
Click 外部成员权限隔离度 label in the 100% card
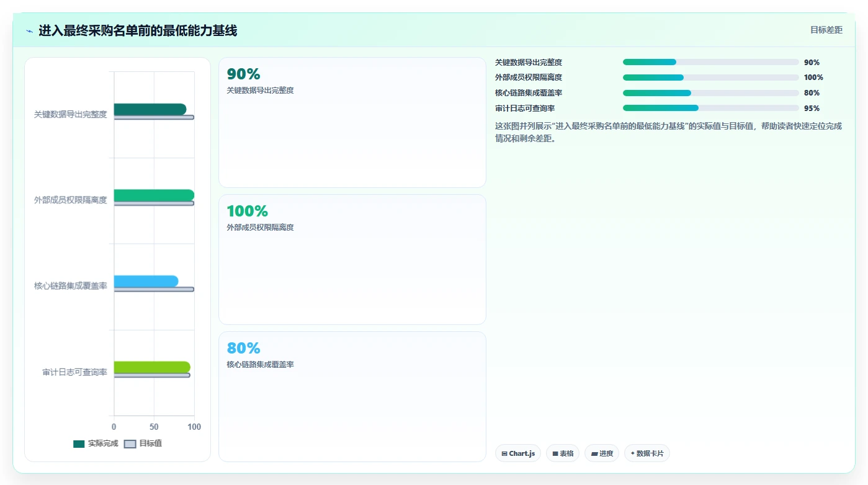pos(261,228)
